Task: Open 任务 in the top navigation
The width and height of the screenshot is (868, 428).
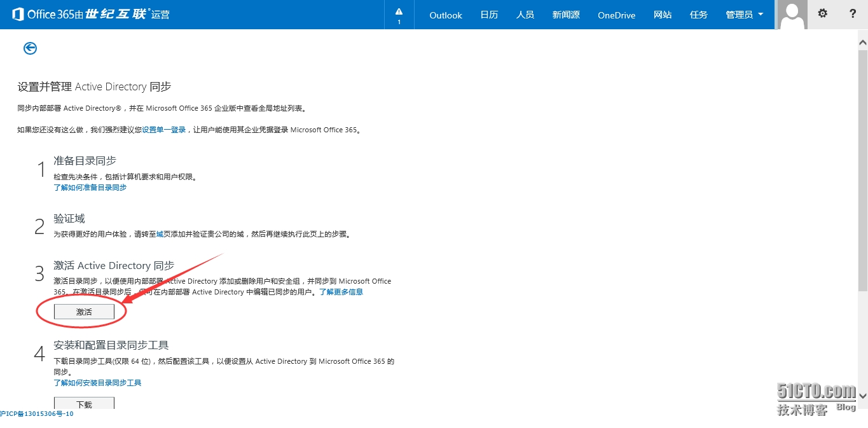Action: click(x=698, y=15)
